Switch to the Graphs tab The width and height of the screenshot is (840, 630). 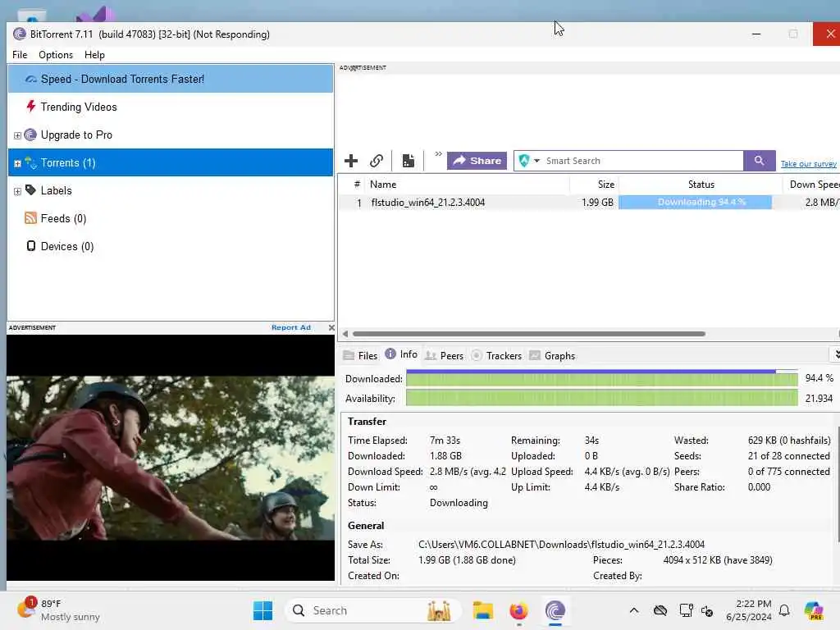pyautogui.click(x=552, y=356)
